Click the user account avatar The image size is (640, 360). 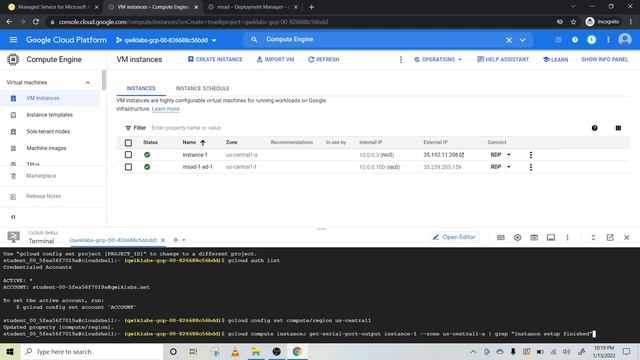(624, 40)
